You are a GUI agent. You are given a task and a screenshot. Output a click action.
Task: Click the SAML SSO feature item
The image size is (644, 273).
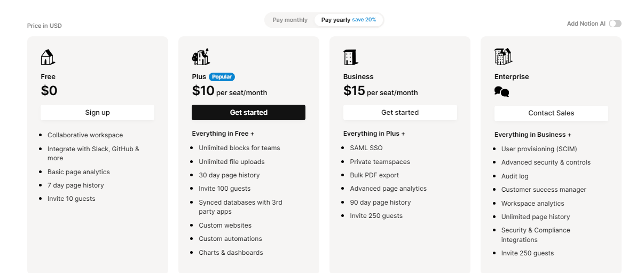(x=366, y=148)
